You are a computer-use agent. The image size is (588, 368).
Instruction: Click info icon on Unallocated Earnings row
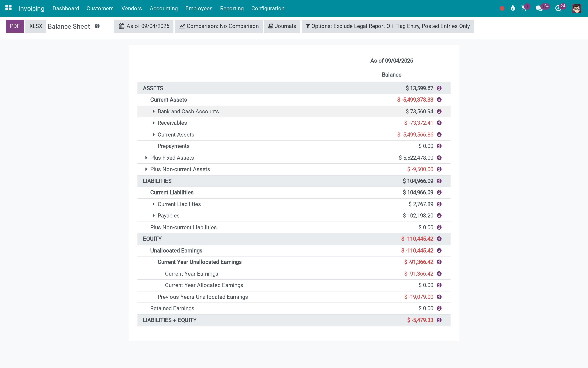click(439, 250)
